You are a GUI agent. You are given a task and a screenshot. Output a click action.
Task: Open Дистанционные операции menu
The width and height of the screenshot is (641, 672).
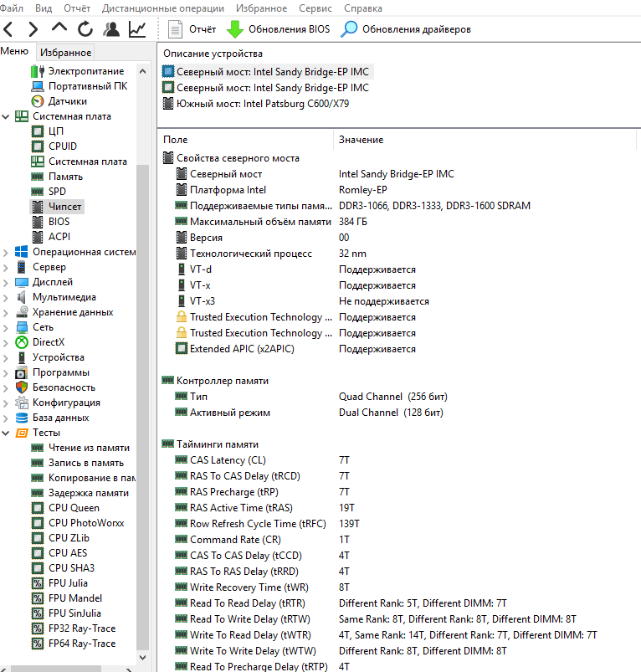click(163, 8)
